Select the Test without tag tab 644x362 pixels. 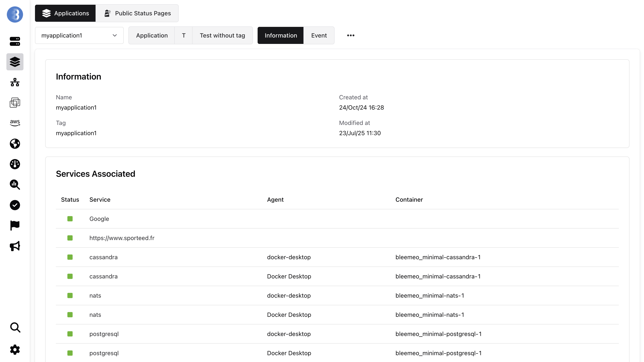(222, 36)
